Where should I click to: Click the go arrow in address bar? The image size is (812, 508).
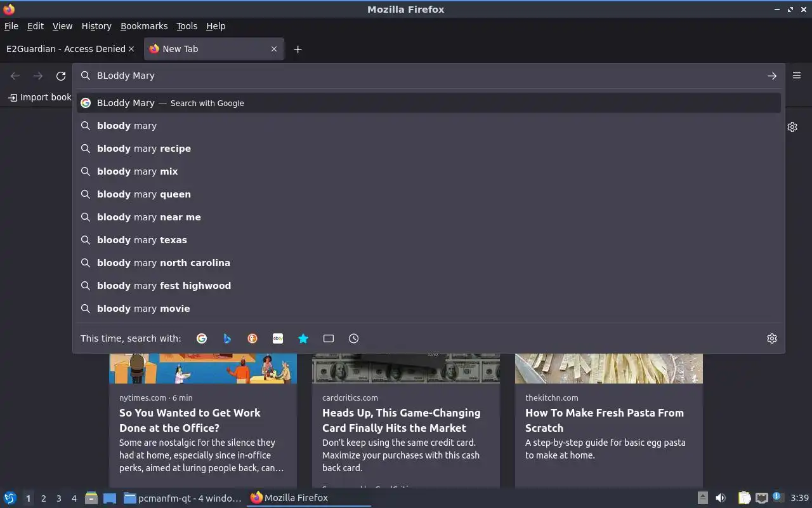(772, 76)
